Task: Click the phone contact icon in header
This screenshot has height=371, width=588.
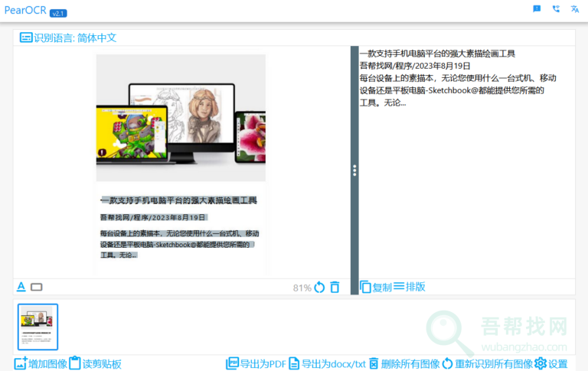Action: 556,9
